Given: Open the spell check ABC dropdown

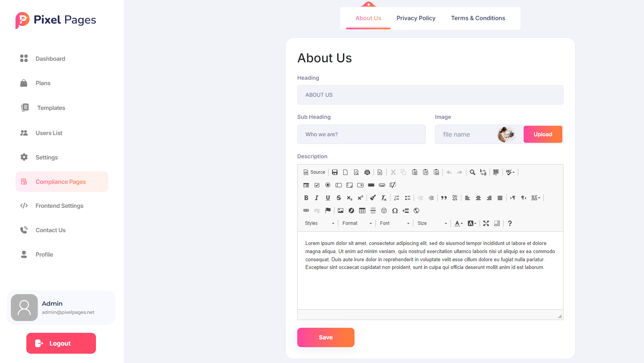Looking at the screenshot, I should pyautogui.click(x=510, y=172).
